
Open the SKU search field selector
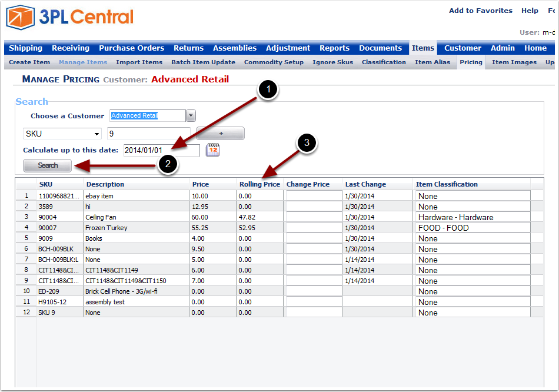tap(61, 134)
